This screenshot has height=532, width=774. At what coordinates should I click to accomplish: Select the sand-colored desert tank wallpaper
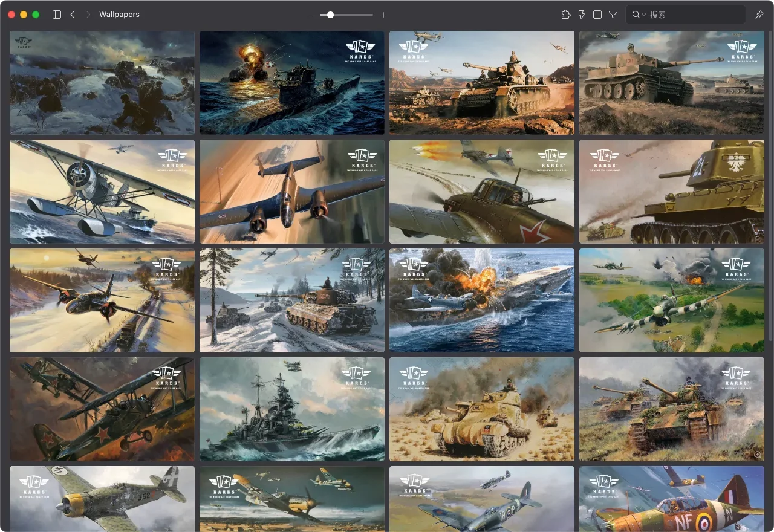pos(482,409)
